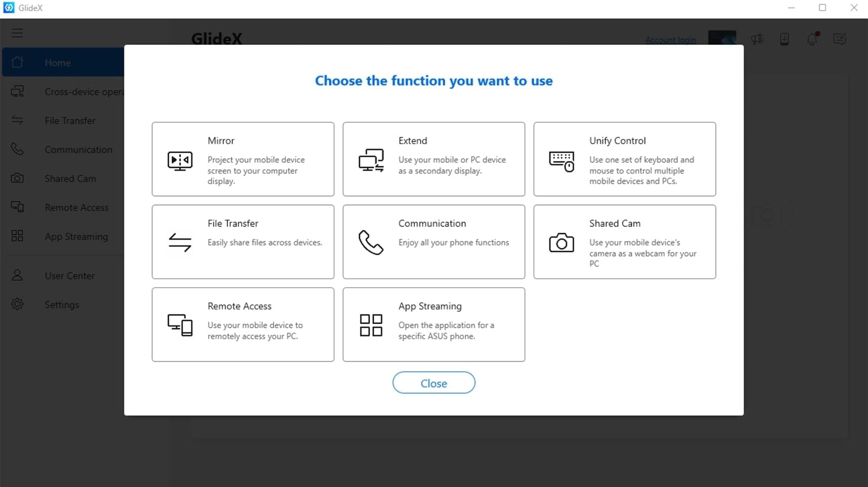Open Settings from the sidebar
868x487 pixels.
[x=61, y=304]
